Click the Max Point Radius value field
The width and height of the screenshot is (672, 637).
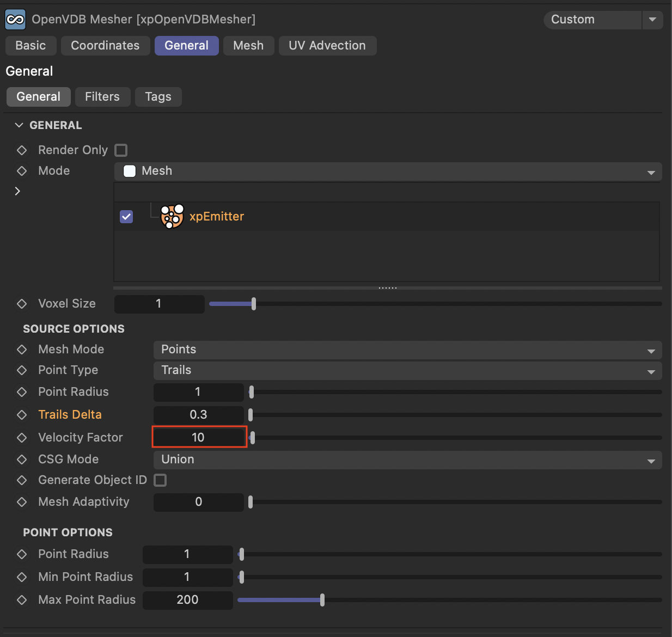187,600
